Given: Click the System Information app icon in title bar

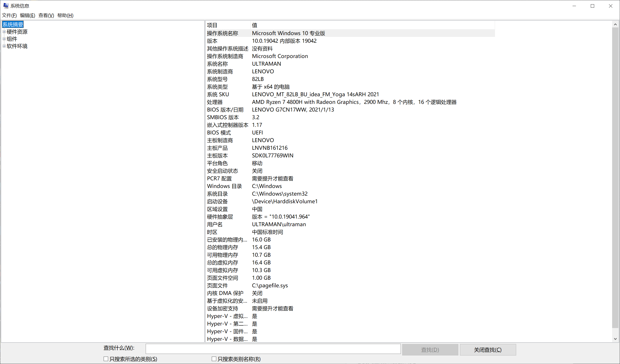Looking at the screenshot, I should [6, 6].
